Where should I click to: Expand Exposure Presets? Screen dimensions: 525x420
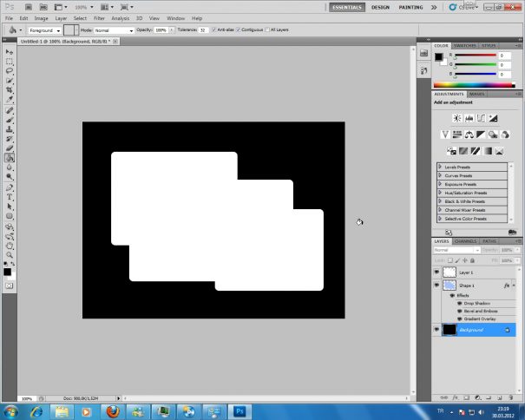pyautogui.click(x=440, y=184)
